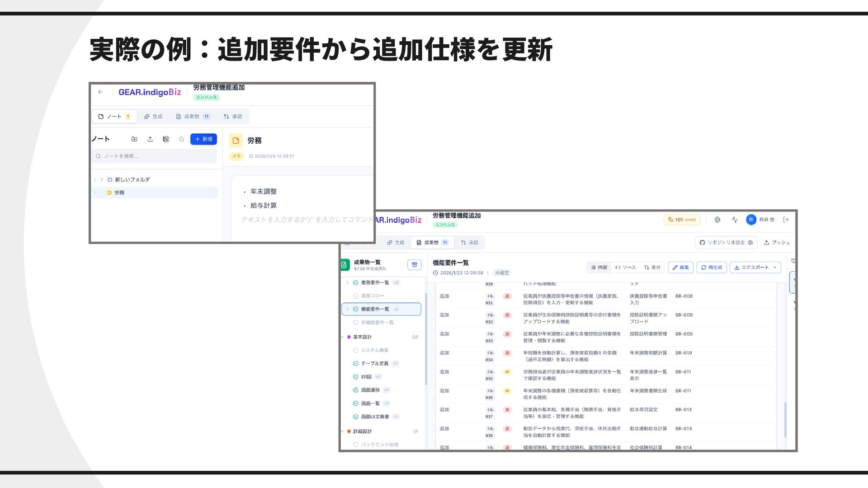Viewport: 868px width, 488px height.
Task: Click the ノートを検索 search field
Action: pos(155,156)
